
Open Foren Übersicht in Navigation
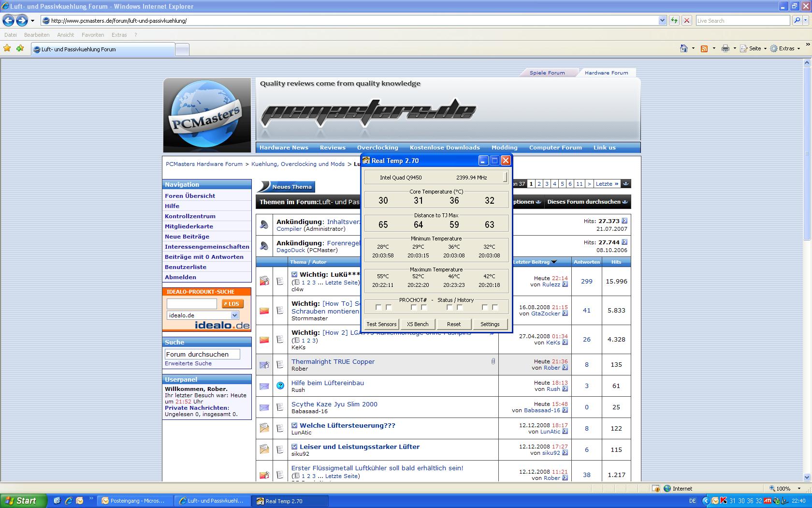click(190, 196)
